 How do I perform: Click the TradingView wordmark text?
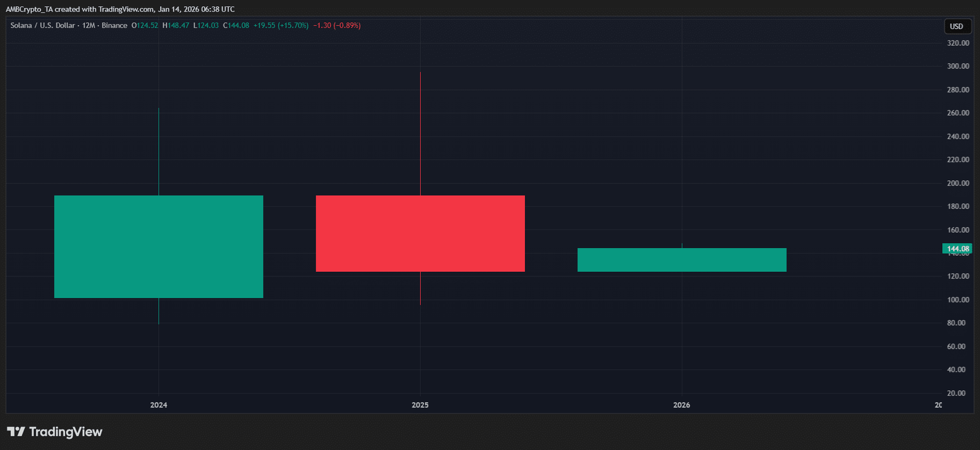(x=66, y=432)
